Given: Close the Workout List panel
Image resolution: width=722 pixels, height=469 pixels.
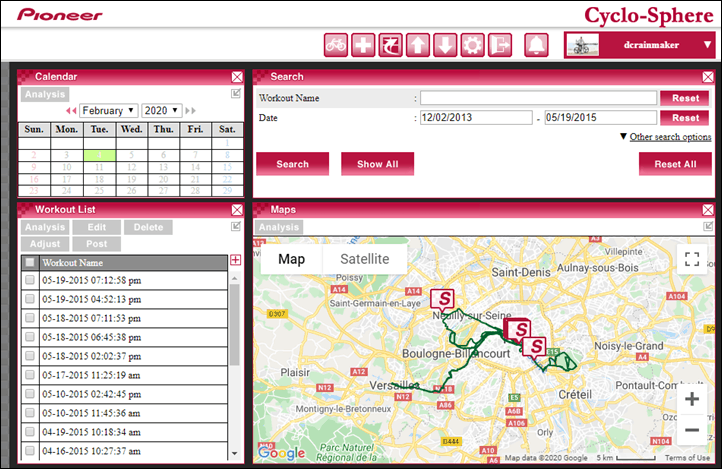Looking at the screenshot, I should [x=237, y=210].
